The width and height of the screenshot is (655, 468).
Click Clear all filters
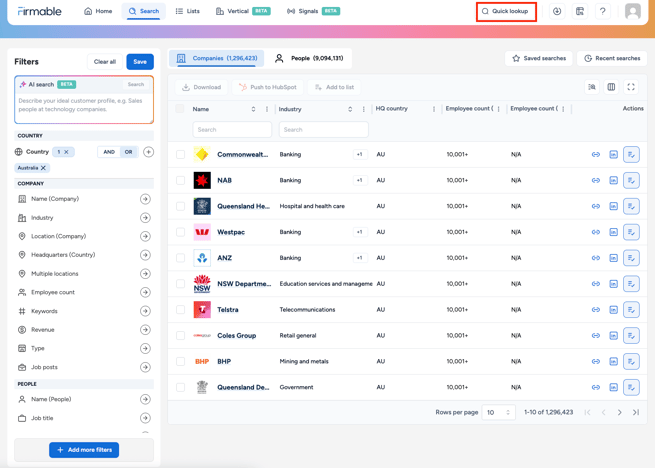pyautogui.click(x=104, y=62)
